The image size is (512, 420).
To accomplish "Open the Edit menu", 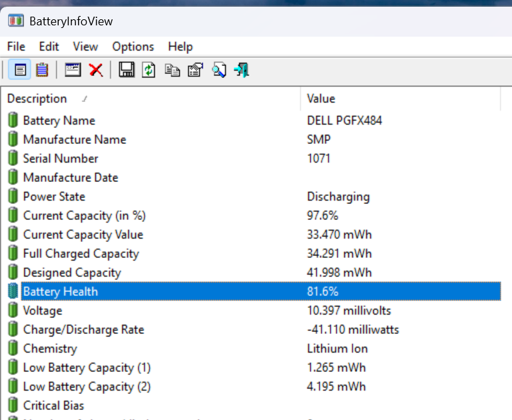I will point(49,47).
